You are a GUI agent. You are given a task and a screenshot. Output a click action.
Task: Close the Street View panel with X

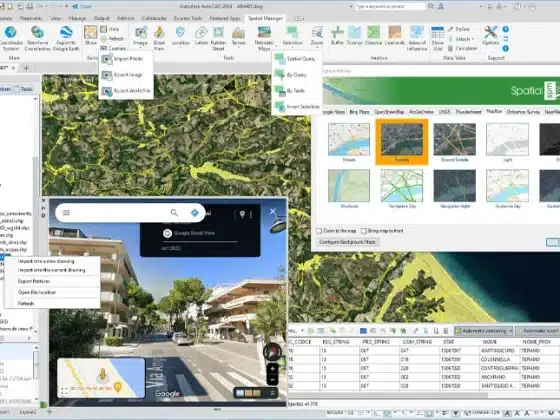point(273,212)
